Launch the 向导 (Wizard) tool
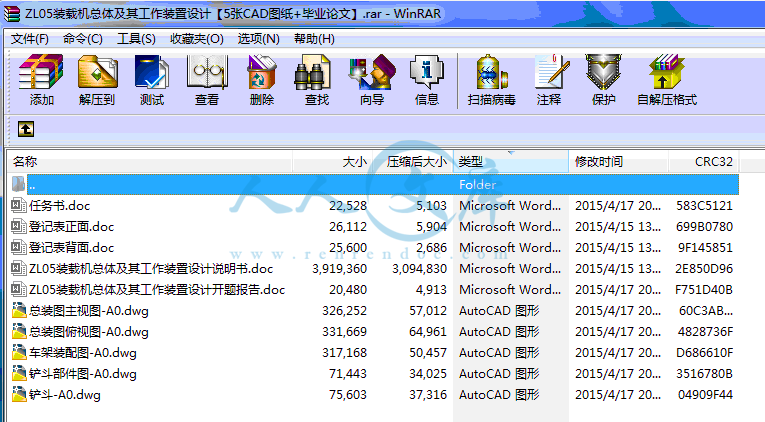 (372, 72)
